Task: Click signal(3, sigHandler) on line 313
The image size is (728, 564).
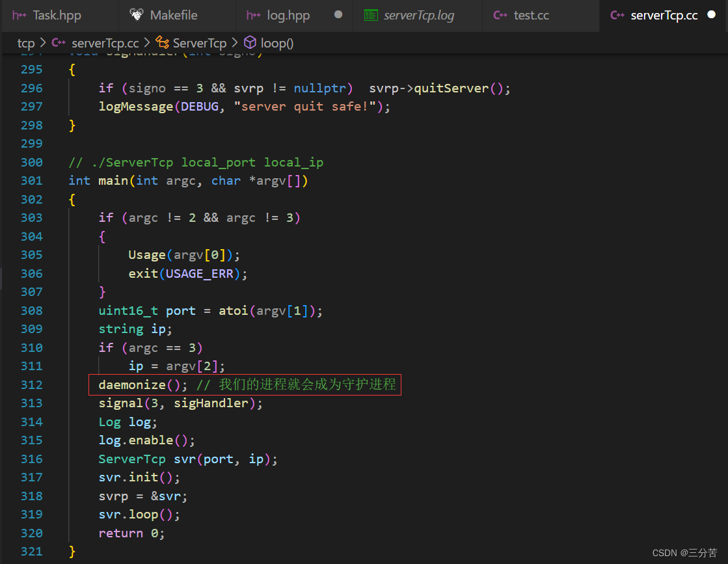Action: pyautogui.click(x=177, y=403)
